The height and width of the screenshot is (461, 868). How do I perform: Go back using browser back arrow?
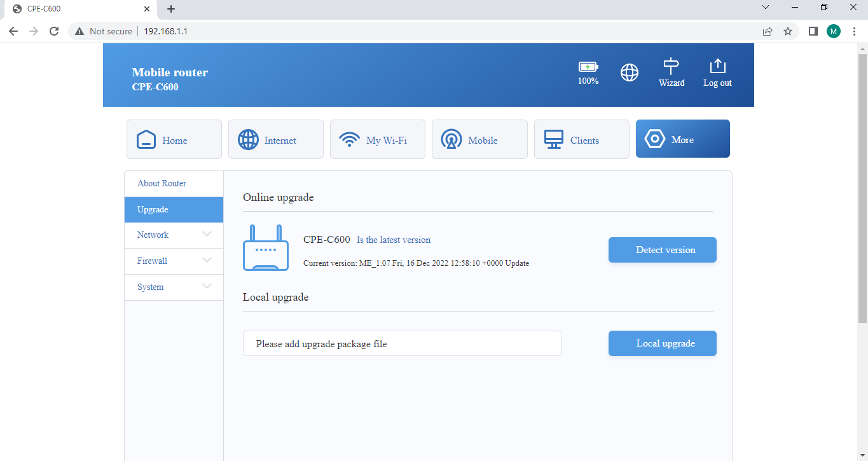(x=13, y=31)
